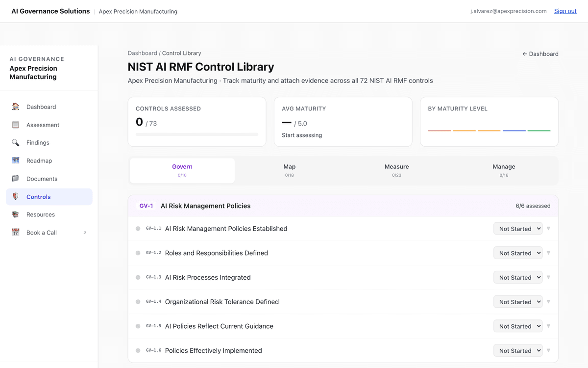Click the Sign out link

(x=565, y=11)
